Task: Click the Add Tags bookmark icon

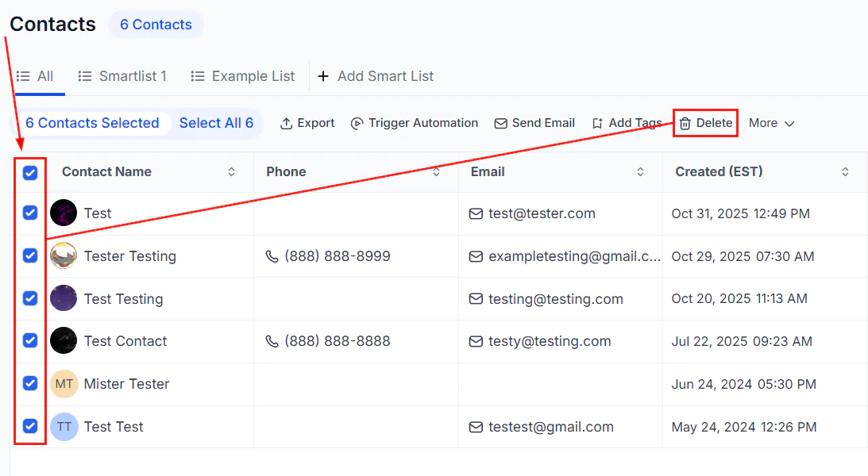Action: coord(597,123)
